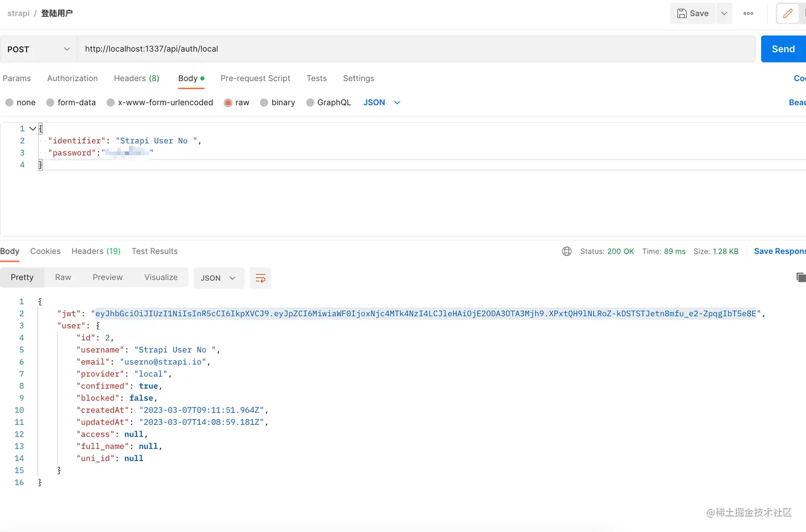
Task: Open the request Headers (8) tab
Action: point(136,78)
